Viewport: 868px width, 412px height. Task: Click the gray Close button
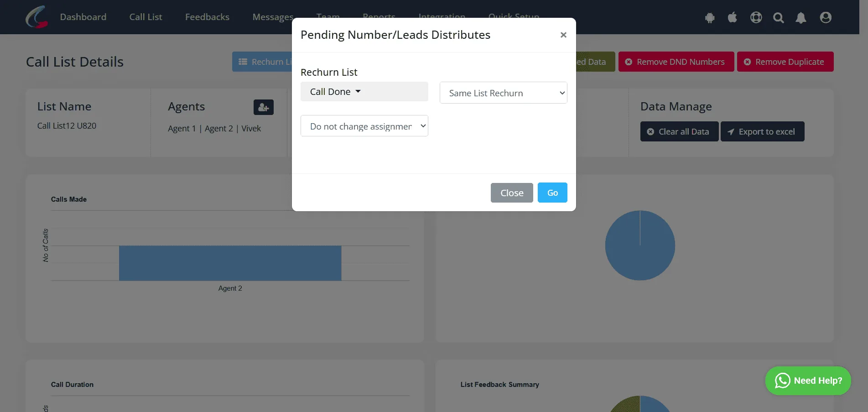[512, 193]
